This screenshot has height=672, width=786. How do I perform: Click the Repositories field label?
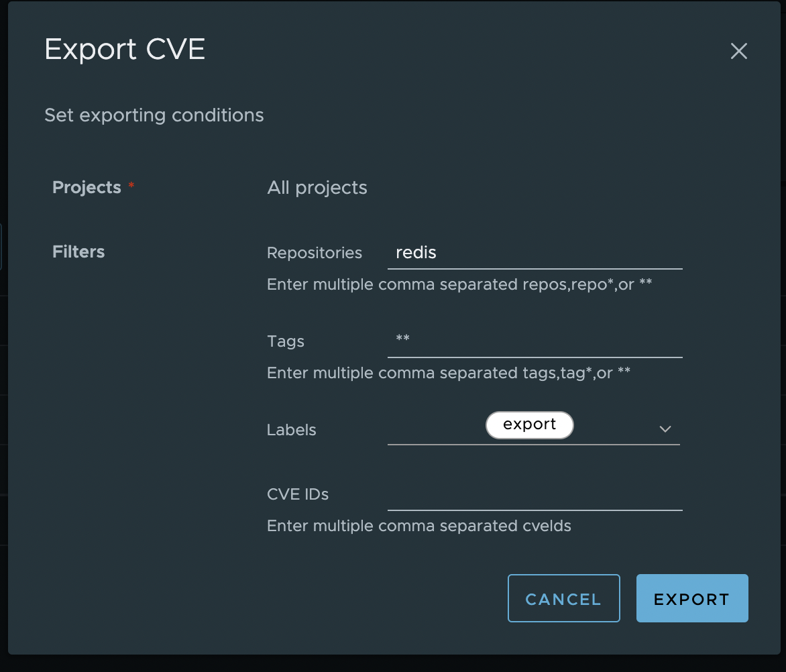(315, 253)
